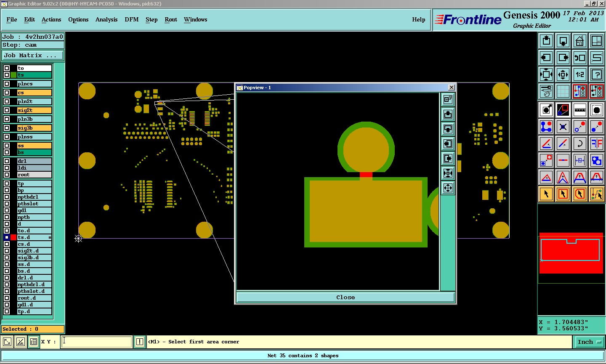
Task: Click the question mark help icon
Action: pyautogui.click(x=597, y=74)
